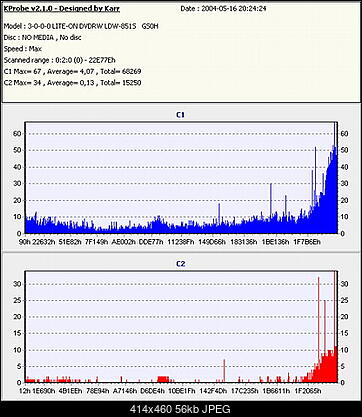This screenshot has height=417, width=362.
Task: Click the C1 chart heading
Action: [x=180, y=115]
